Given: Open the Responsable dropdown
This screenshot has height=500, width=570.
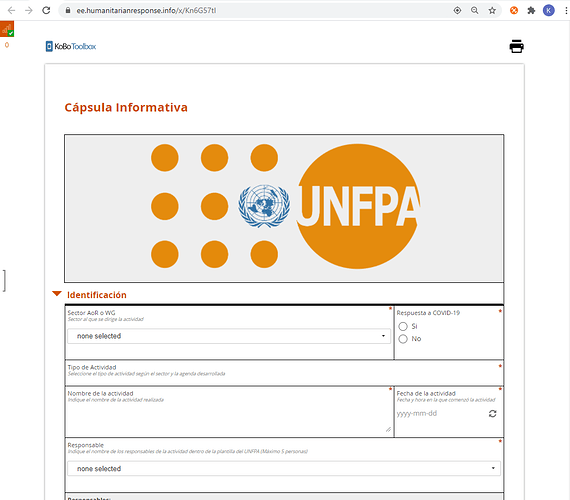Looking at the screenshot, I should 284,468.
